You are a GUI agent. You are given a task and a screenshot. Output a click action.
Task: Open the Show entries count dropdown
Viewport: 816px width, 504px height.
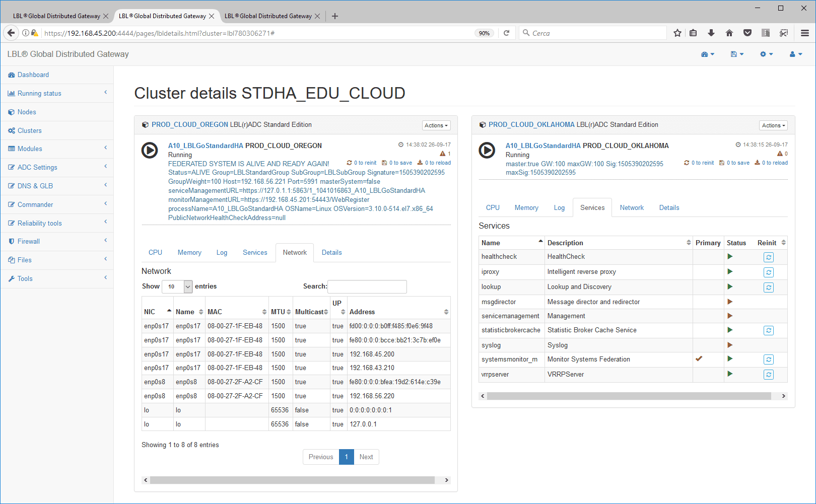click(x=177, y=286)
